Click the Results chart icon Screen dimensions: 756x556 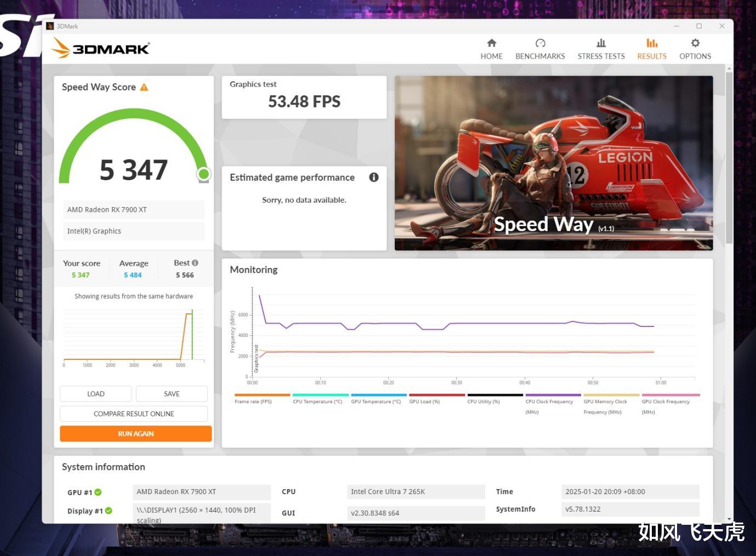652,43
